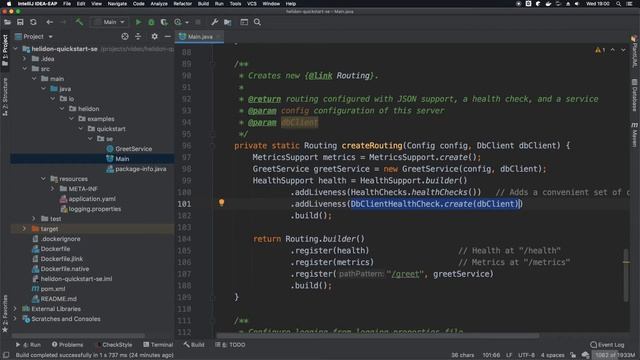Save all files toolbar icon
Screen dimensions: 640x360
20,22
